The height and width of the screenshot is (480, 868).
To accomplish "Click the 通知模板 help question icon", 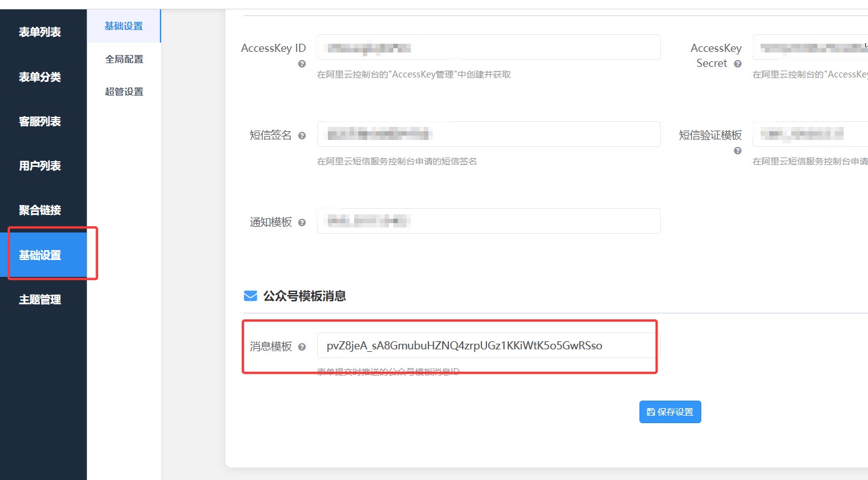I will [302, 222].
